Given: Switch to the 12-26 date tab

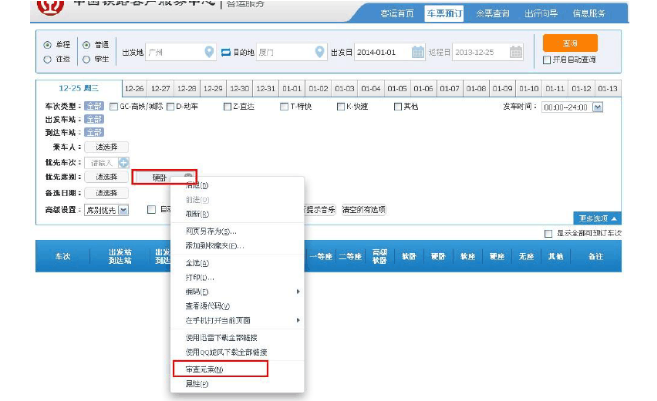Looking at the screenshot, I should [x=133, y=89].
